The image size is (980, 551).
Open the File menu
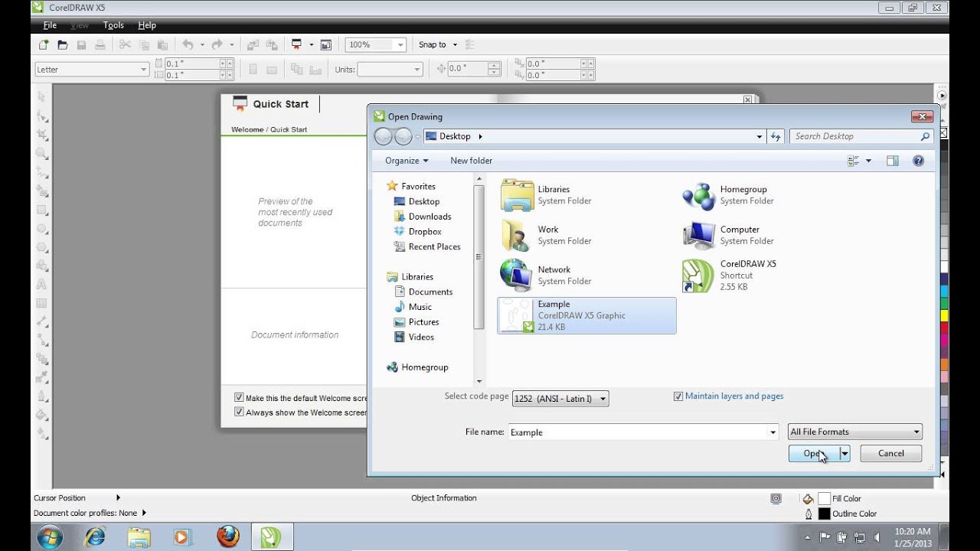click(x=50, y=25)
